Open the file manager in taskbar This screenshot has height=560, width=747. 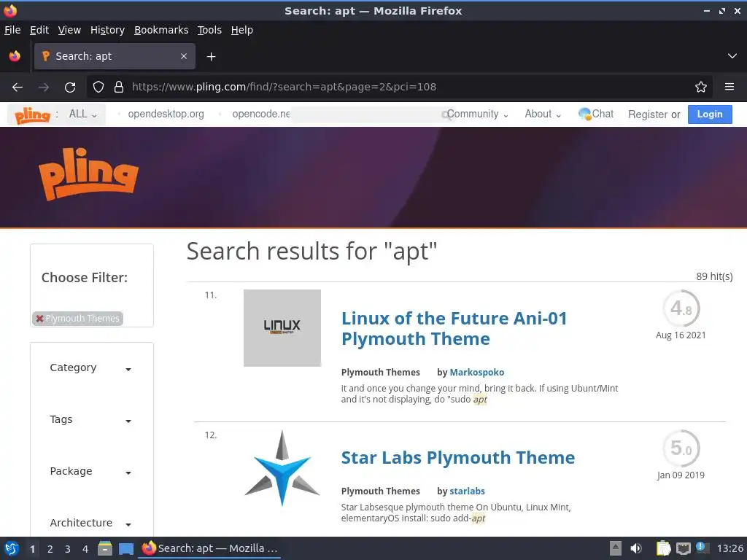click(x=105, y=548)
